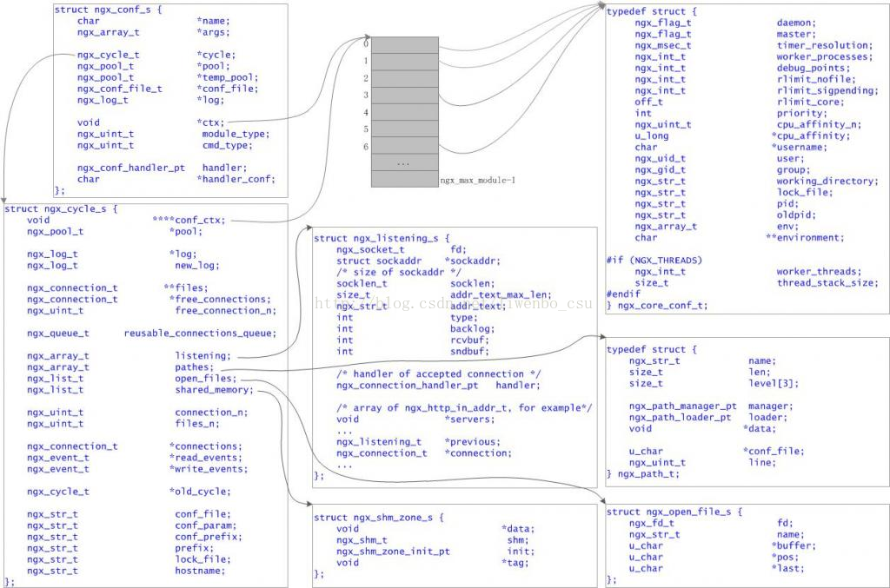Select the 'ngx_conf_file_t' type name

pos(120,89)
